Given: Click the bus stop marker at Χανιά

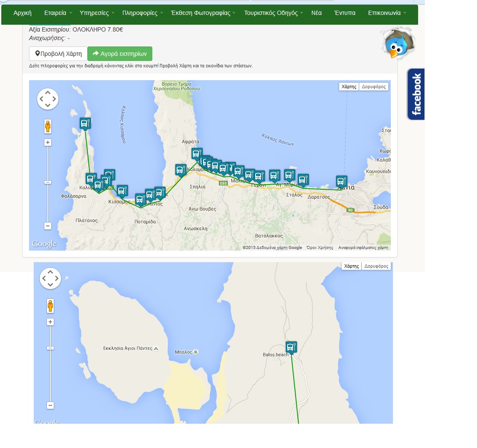Looking at the screenshot, I should click(x=342, y=182).
